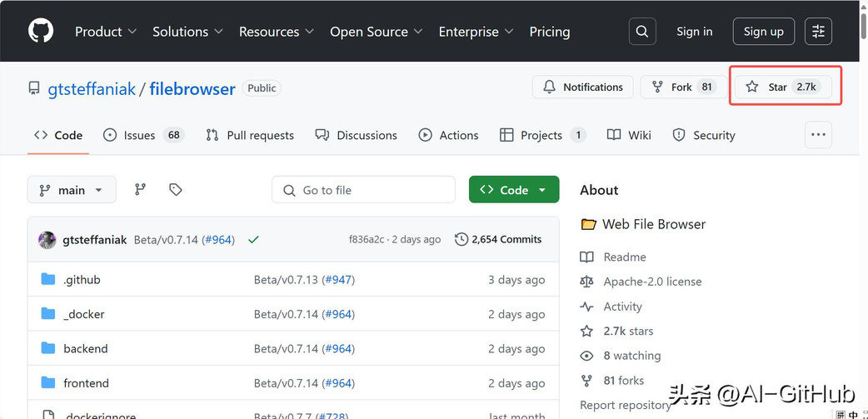Click the Sign in link
The width and height of the screenshot is (868, 419).
(694, 32)
